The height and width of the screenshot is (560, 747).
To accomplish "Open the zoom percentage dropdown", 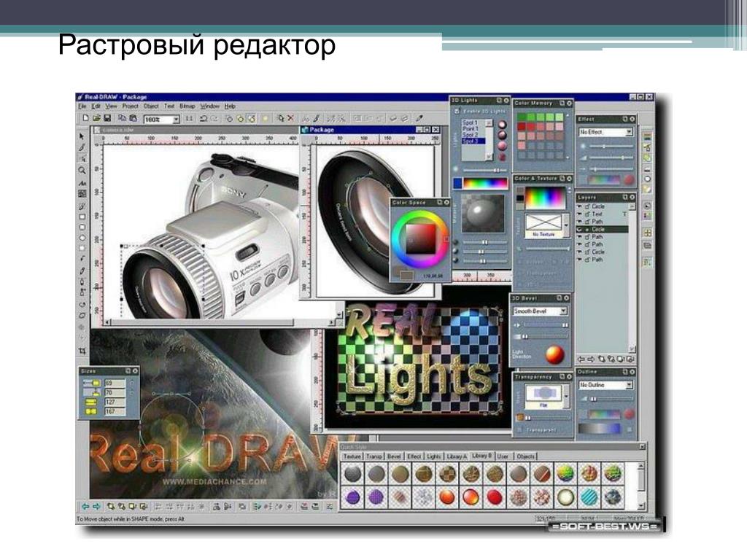I will (x=176, y=119).
